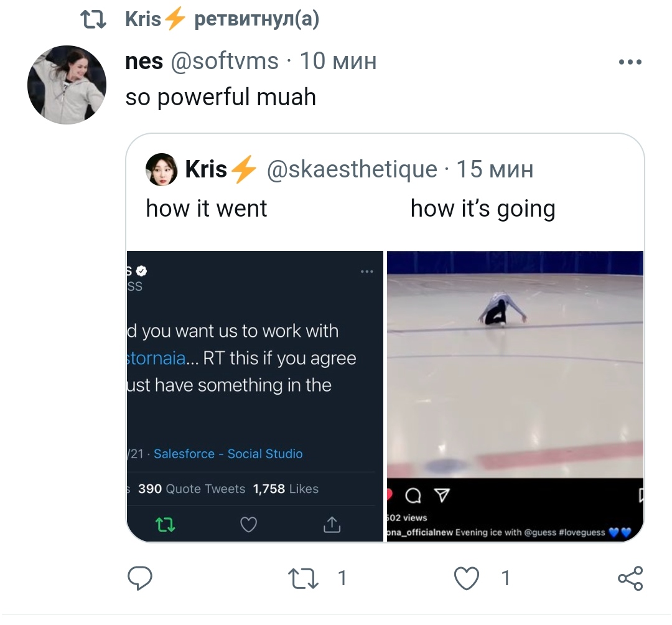672x625 pixels.
Task: Open the tweet's three-dot more menu
Action: [630, 62]
